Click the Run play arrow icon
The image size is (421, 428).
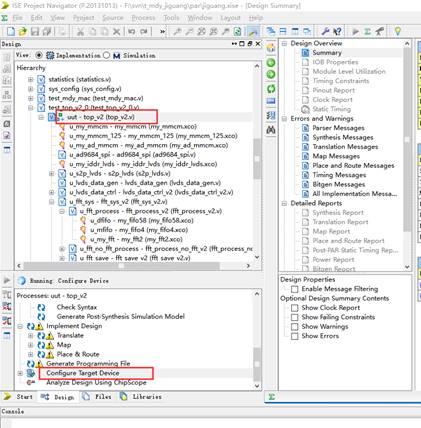356,31
